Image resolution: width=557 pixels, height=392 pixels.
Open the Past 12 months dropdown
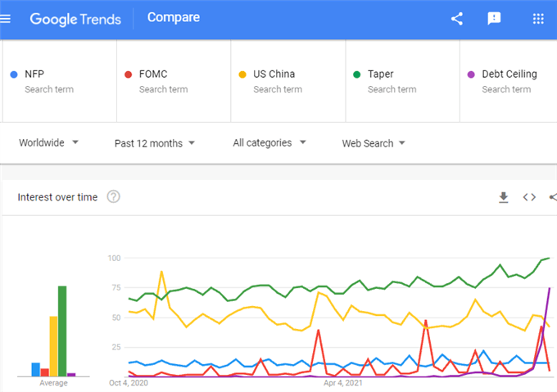155,143
